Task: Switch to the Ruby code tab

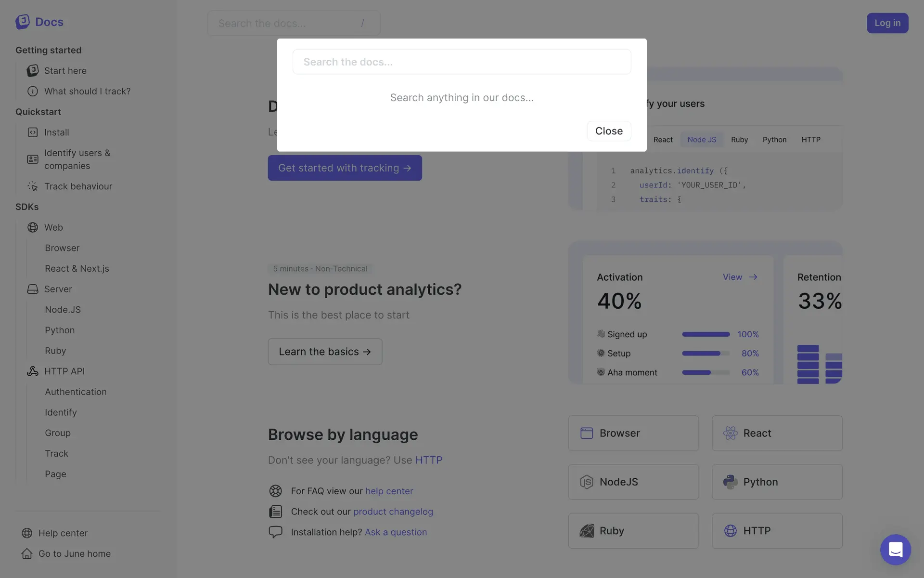Action: [739, 140]
